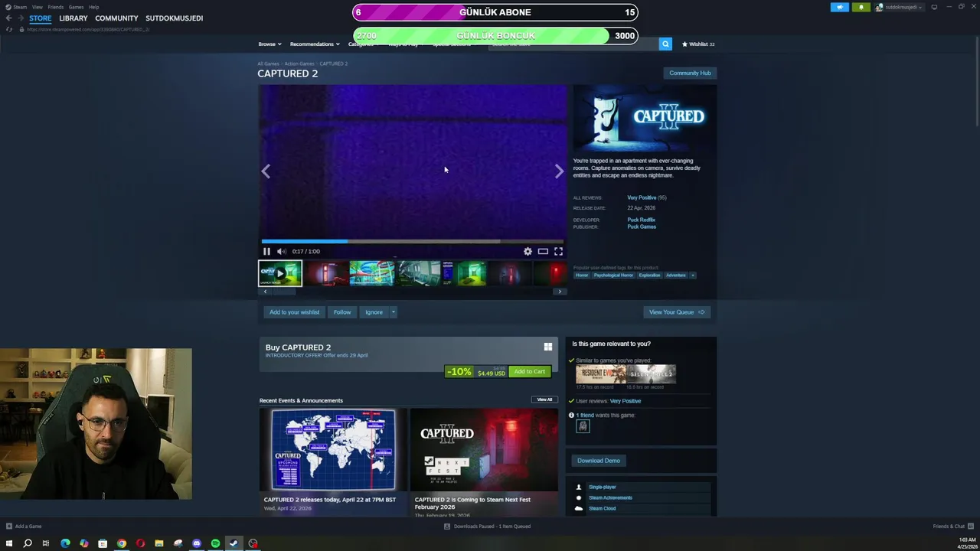Select the Psychological Horror tag
Screen dimensions: 980x551
click(613, 275)
